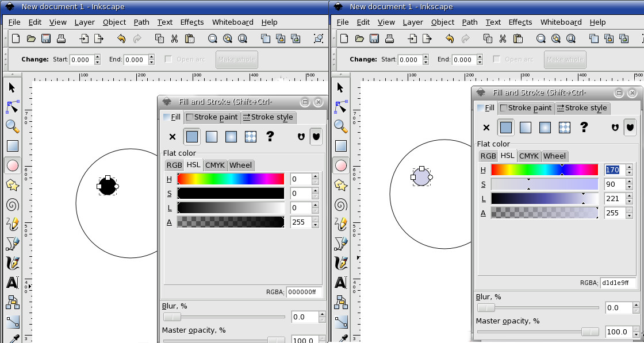
Task: Select the Pen Bezier tool in right toolbox
Action: coord(341,243)
